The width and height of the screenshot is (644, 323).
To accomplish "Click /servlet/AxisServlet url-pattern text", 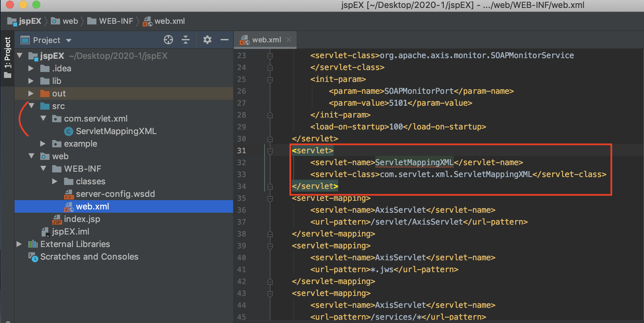I will point(417,222).
